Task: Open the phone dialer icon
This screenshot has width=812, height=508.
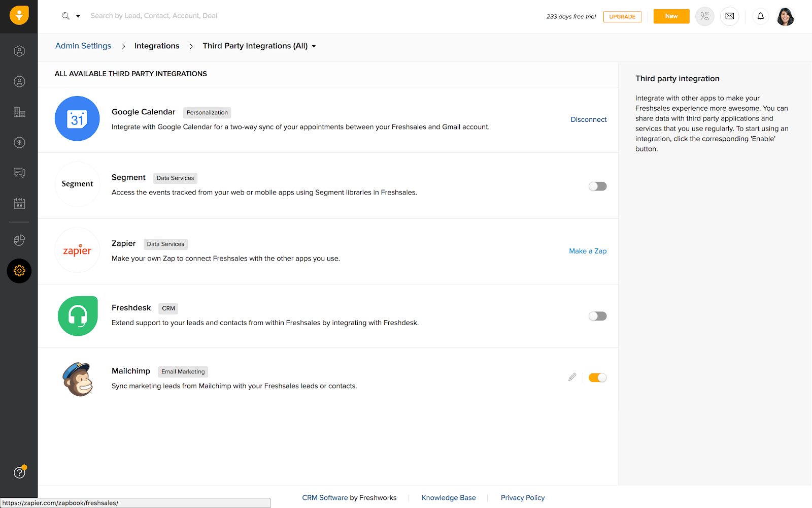Action: [x=704, y=16]
